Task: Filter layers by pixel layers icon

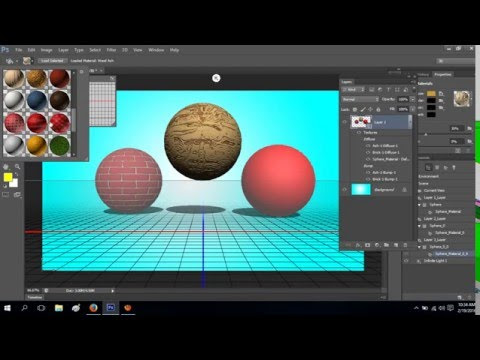Action: click(x=372, y=90)
